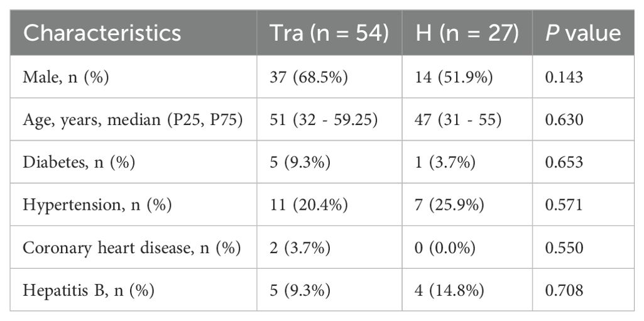Click the Hepatitis B, n (%) row label
The image size is (644, 321).
(x=89, y=290)
